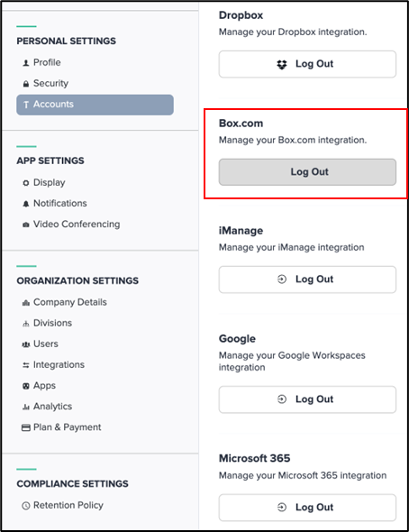Click the Integrations sliders icon
Image resolution: width=409 pixels, height=532 pixels.
[x=26, y=365]
